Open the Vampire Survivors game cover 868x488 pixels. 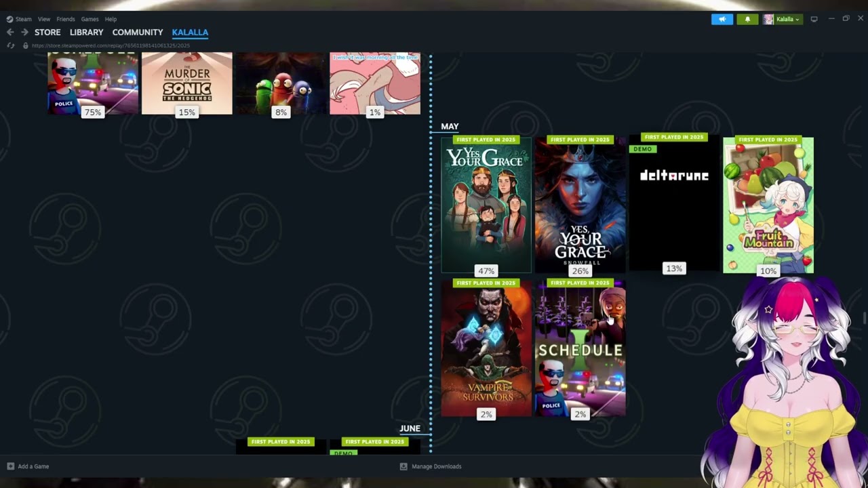486,348
